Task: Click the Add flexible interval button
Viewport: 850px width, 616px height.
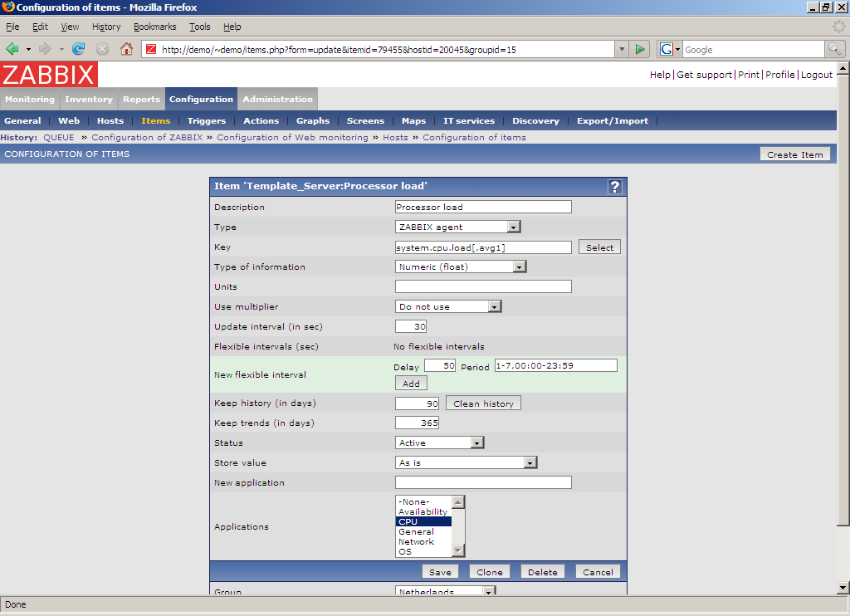Action: pos(411,384)
